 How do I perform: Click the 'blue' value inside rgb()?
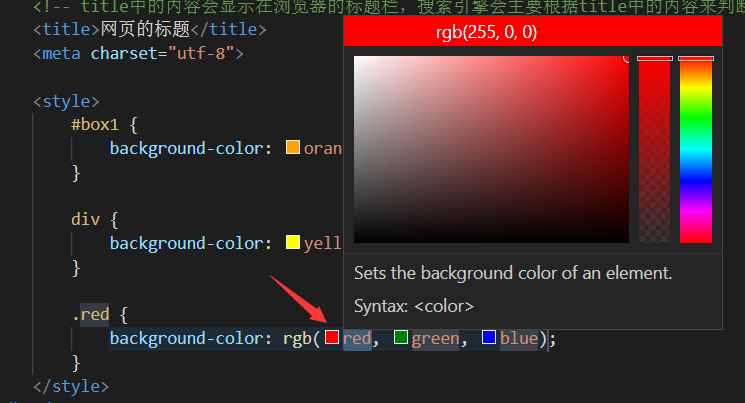[x=519, y=338]
